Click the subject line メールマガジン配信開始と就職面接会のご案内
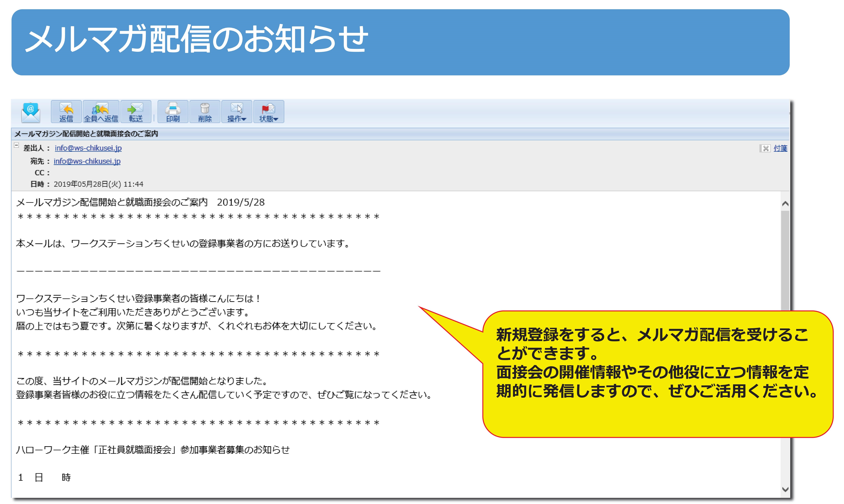 (x=86, y=134)
